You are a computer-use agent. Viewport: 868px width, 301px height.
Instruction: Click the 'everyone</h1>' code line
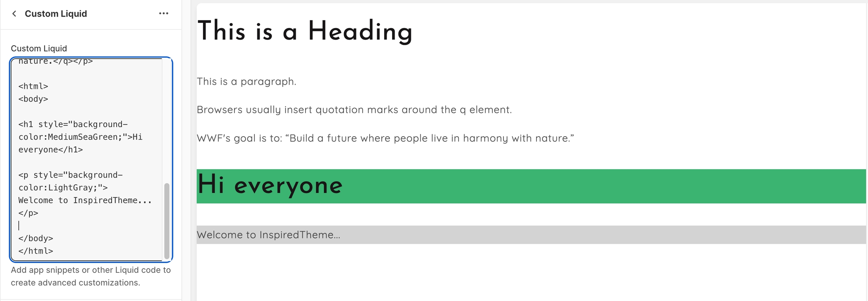[x=50, y=150]
